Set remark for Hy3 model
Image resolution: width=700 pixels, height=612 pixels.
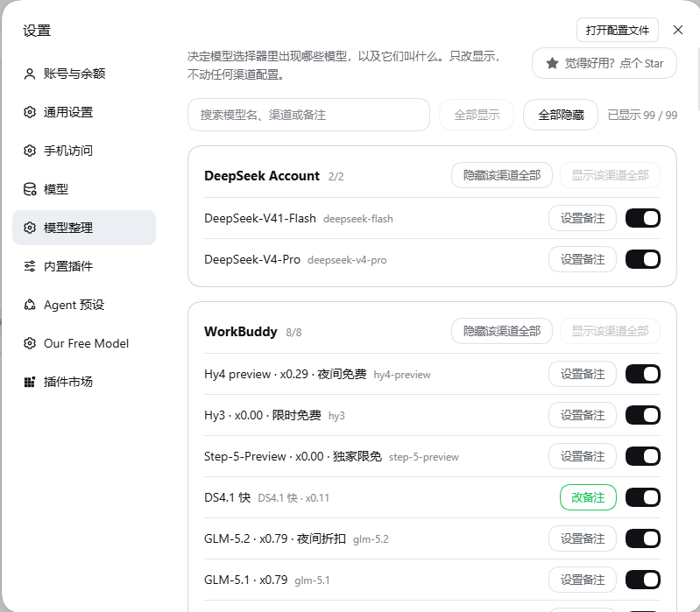(x=583, y=415)
